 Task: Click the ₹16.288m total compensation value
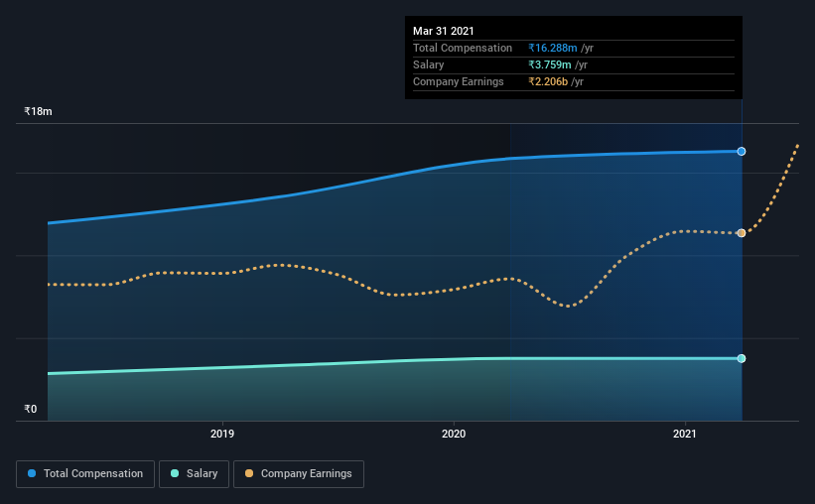(553, 48)
